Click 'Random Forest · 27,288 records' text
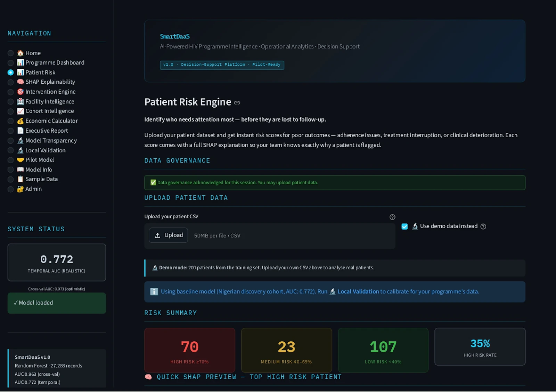556x392 pixels. (48, 366)
